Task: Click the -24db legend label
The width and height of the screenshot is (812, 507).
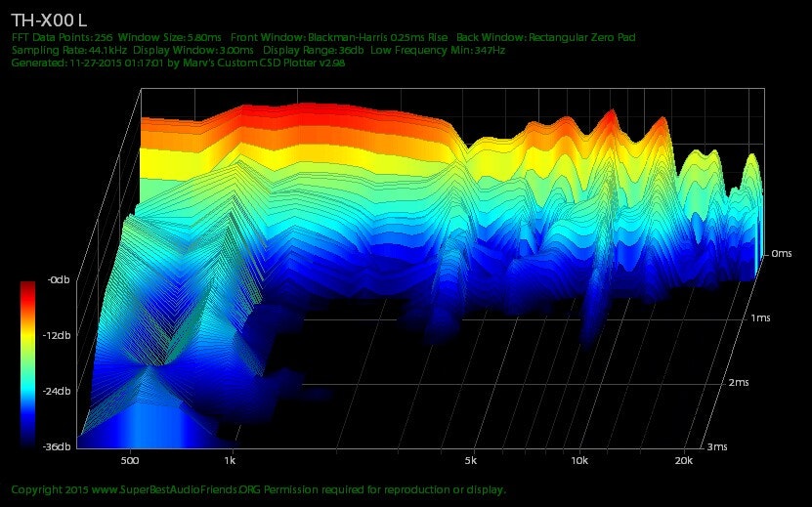Action: pos(57,391)
